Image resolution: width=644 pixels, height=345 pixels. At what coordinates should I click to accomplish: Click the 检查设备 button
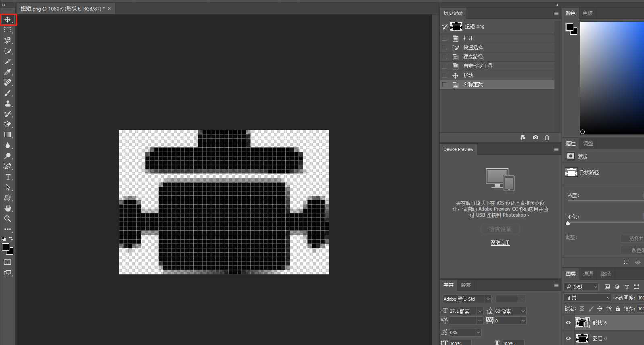500,229
